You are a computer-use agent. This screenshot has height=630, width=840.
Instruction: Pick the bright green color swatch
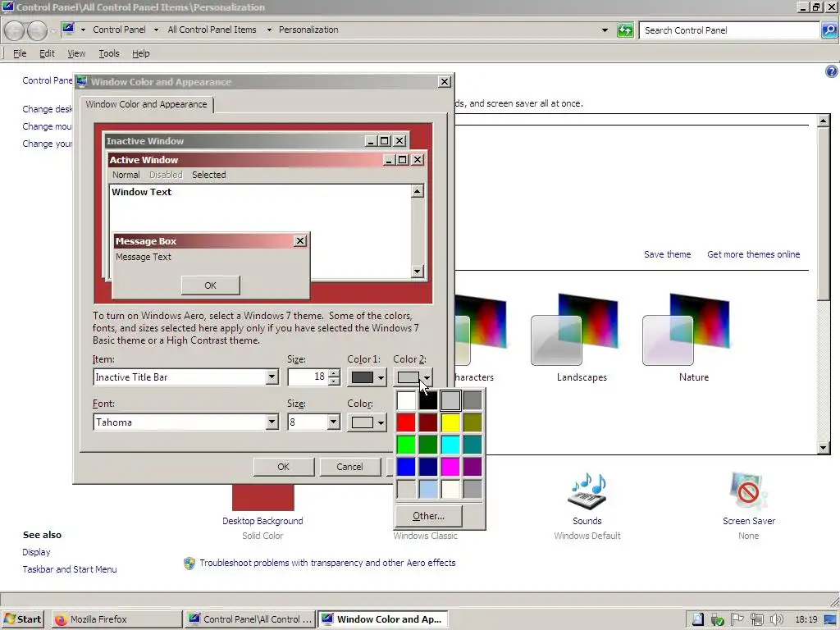tap(406, 445)
